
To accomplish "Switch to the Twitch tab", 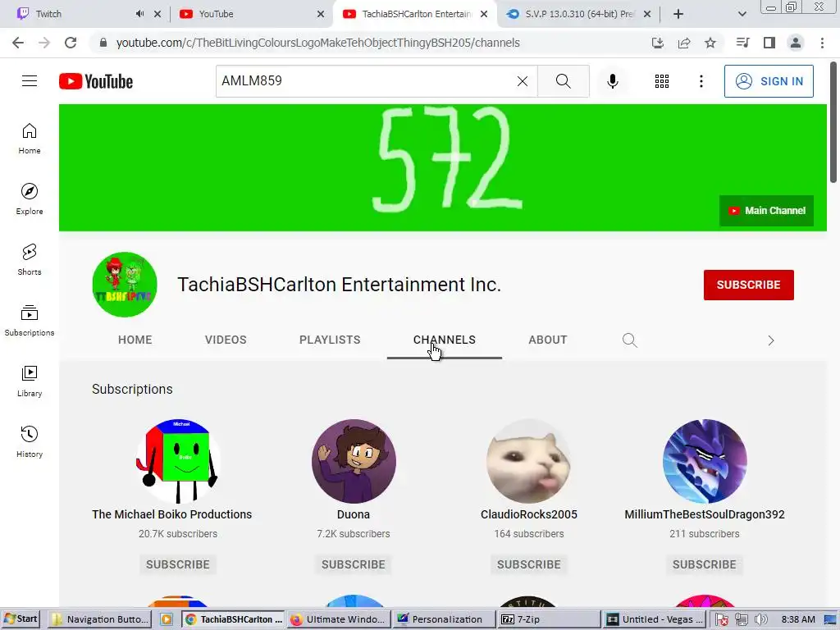I will click(75, 14).
